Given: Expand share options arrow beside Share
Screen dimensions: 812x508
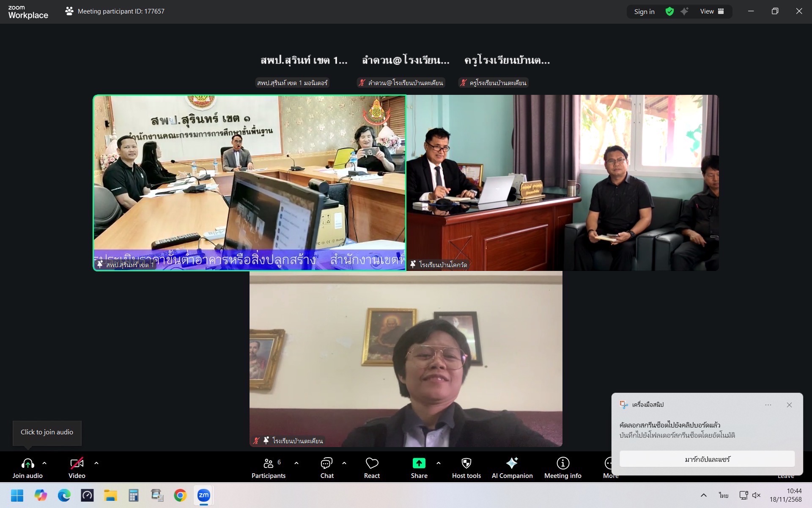Looking at the screenshot, I should click(439, 463).
